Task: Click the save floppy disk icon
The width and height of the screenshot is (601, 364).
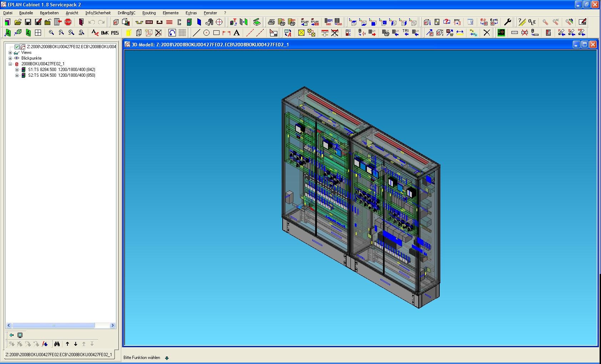Action: pos(28,22)
